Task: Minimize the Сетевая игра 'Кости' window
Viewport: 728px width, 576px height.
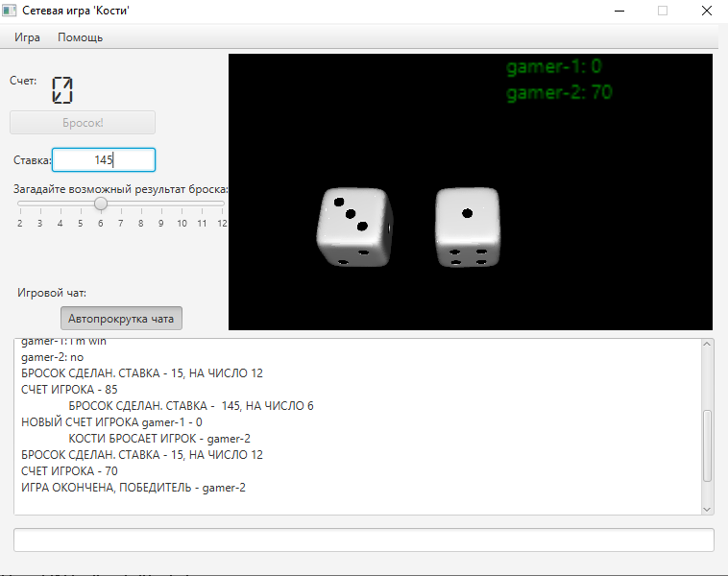Action: (x=618, y=12)
